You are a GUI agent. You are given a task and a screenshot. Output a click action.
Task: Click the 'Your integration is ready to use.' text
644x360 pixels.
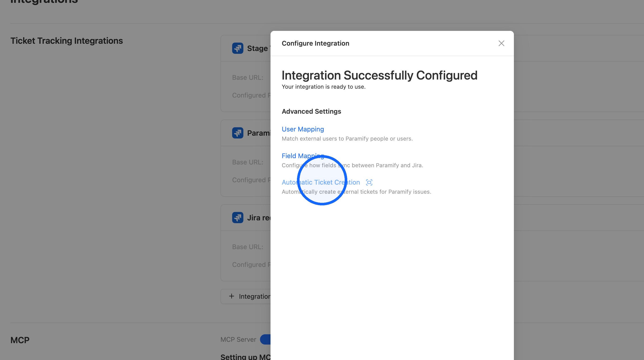point(323,87)
